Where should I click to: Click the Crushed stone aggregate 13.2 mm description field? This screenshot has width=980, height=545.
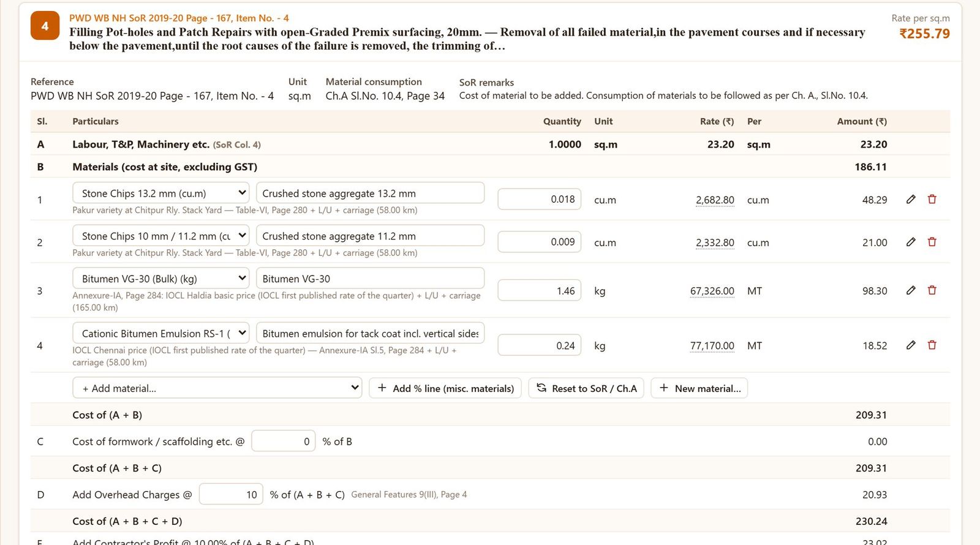371,193
